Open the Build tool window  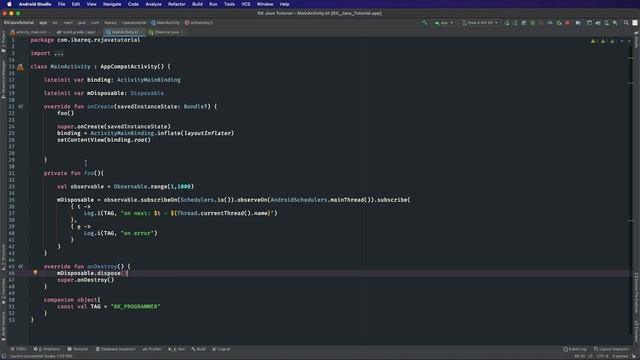tap(199, 349)
